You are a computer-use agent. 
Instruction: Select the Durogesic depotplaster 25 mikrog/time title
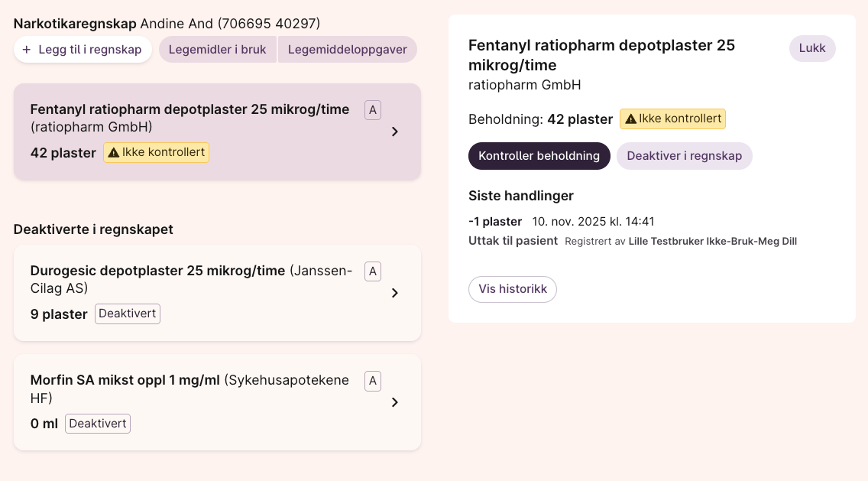point(157,271)
